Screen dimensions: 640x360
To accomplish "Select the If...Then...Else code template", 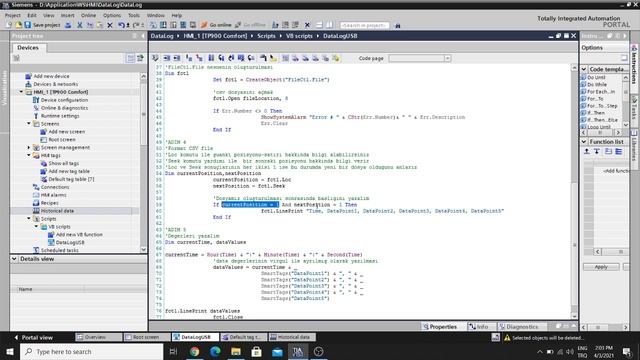I will point(602,120).
